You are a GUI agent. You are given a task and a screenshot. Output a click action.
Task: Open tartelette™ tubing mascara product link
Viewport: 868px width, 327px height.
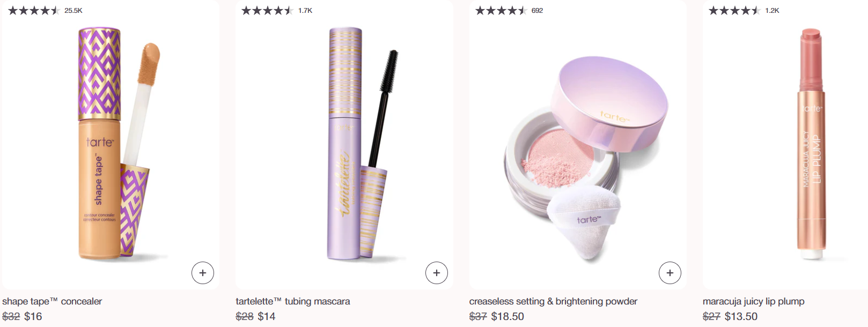[x=293, y=301]
